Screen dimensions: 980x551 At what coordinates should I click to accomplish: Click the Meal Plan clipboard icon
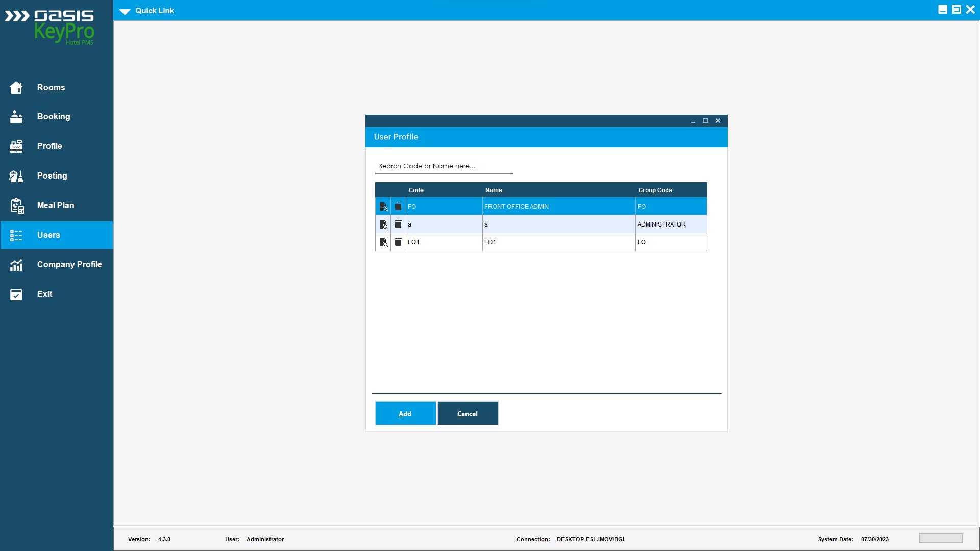[x=16, y=206]
